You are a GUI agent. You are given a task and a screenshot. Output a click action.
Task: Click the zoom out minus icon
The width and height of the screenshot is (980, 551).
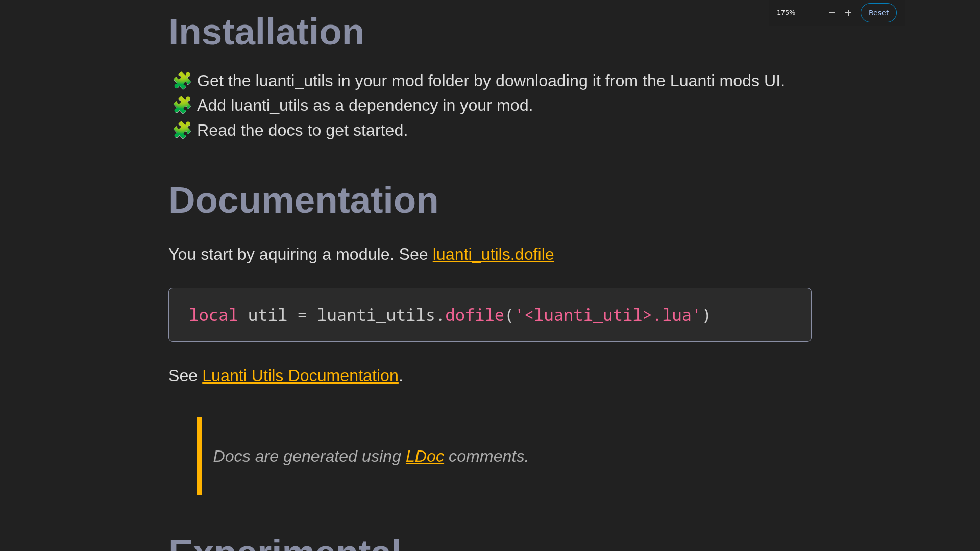(x=832, y=12)
